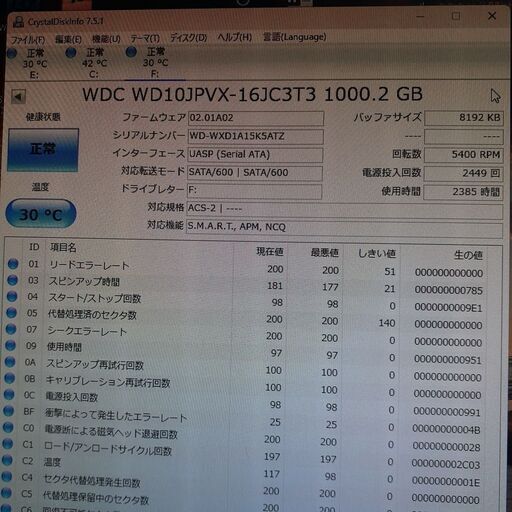This screenshot has height=512, width=512.
Task: Open the ファイル(F) menu
Action: pyautogui.click(x=28, y=40)
